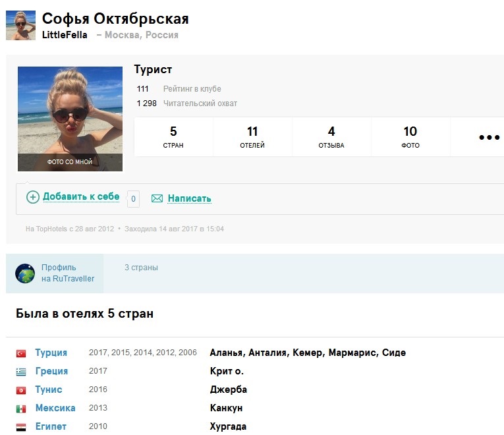Click 'Читательский охват' label
504x435 pixels.
pos(200,103)
